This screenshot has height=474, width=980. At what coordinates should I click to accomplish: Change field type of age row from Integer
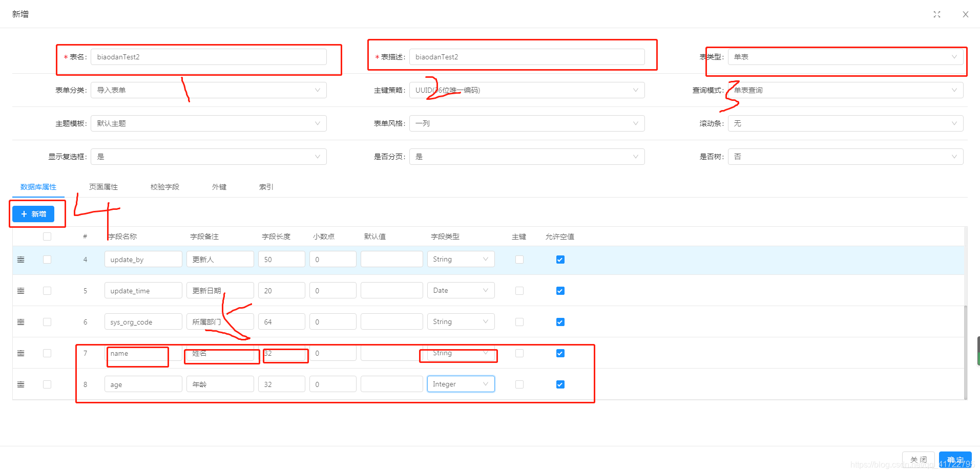click(461, 384)
